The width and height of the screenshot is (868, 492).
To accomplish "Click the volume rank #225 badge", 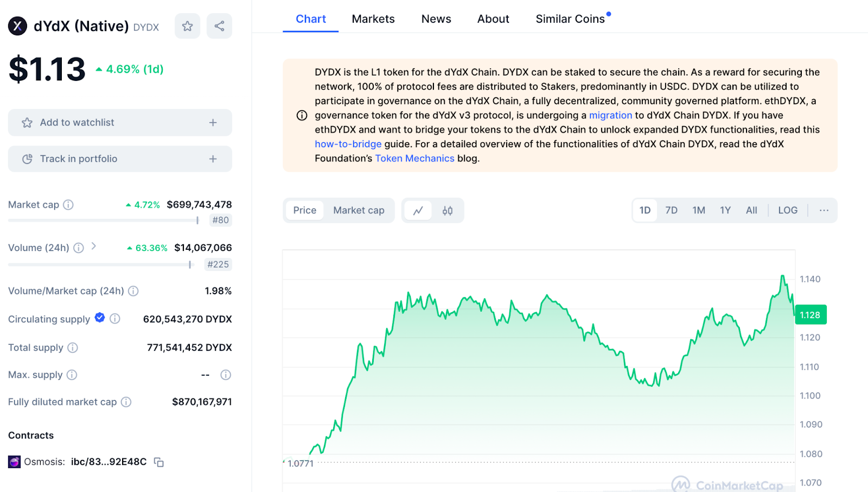I will (x=218, y=264).
